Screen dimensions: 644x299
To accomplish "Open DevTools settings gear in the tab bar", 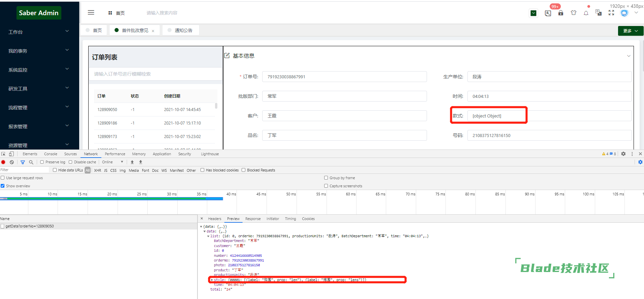I will tap(623, 154).
